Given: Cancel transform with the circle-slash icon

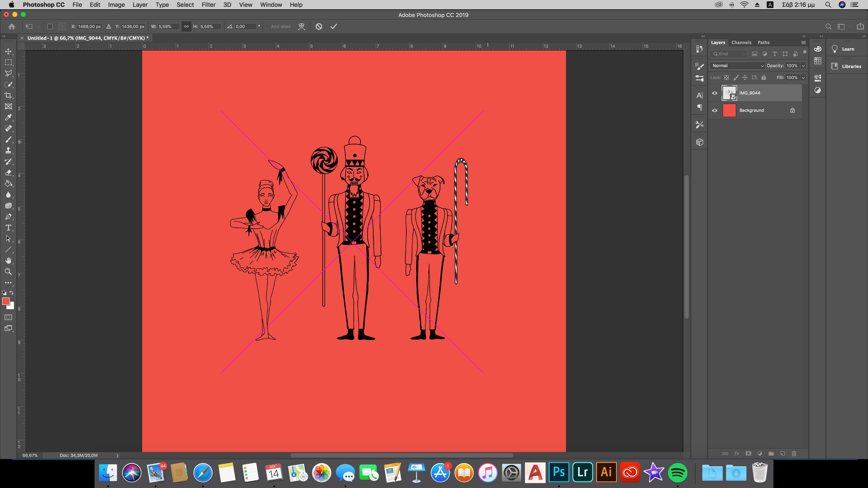Looking at the screenshot, I should (x=319, y=27).
